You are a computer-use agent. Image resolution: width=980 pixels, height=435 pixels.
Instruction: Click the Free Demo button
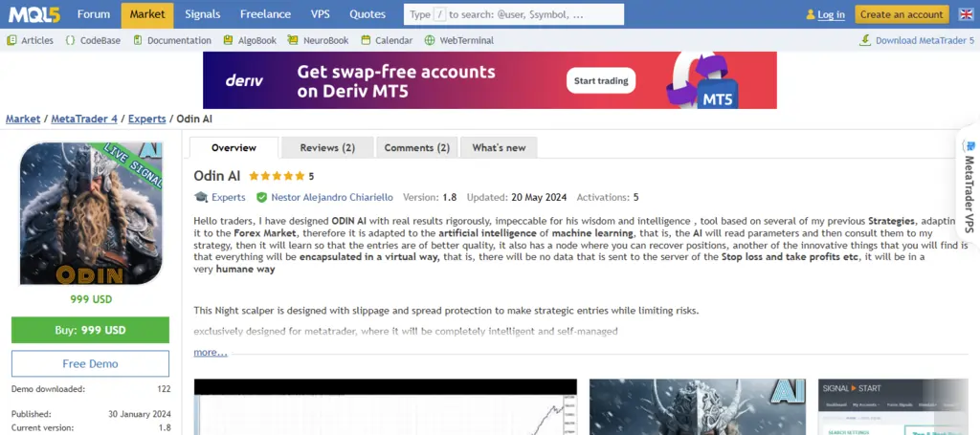click(x=90, y=364)
